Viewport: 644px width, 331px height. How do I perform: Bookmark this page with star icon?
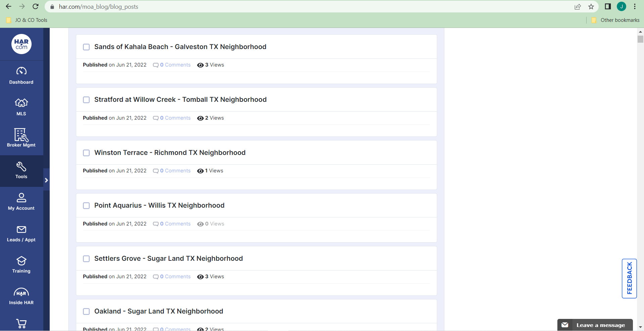tap(591, 6)
